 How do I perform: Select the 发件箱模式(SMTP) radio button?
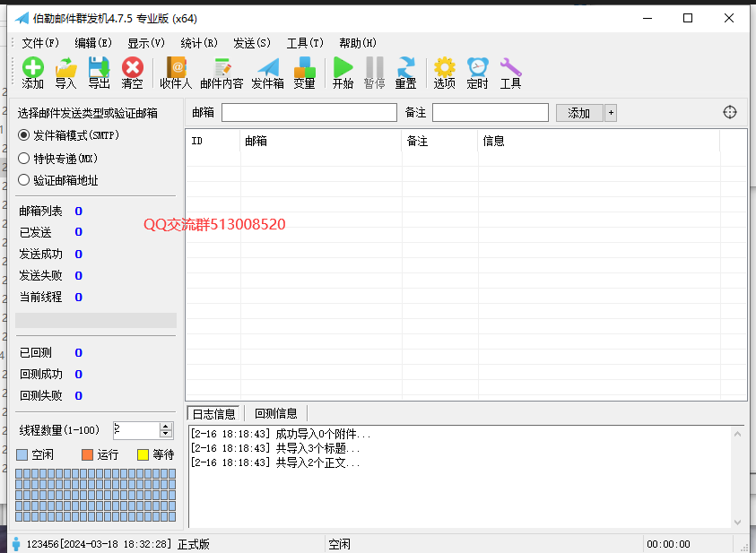24,136
